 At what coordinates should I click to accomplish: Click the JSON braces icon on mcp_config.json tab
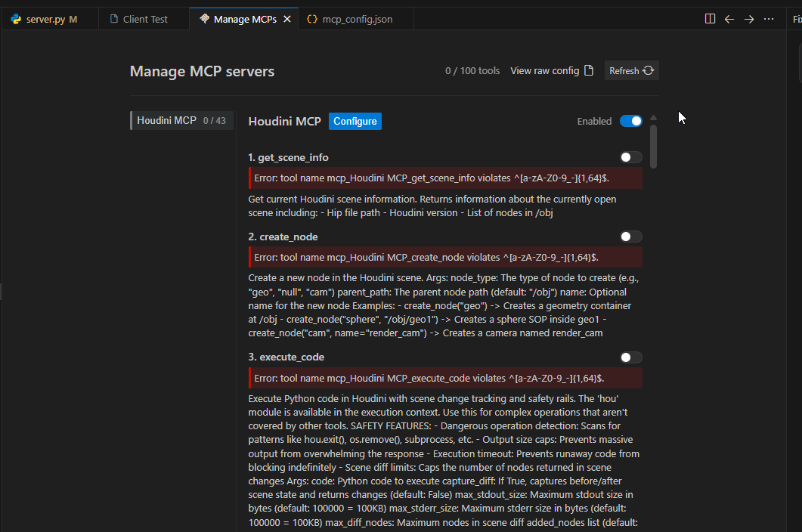(312, 19)
